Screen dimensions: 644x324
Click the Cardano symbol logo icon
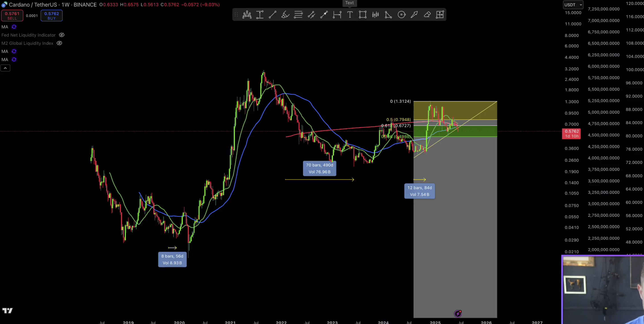4,4
